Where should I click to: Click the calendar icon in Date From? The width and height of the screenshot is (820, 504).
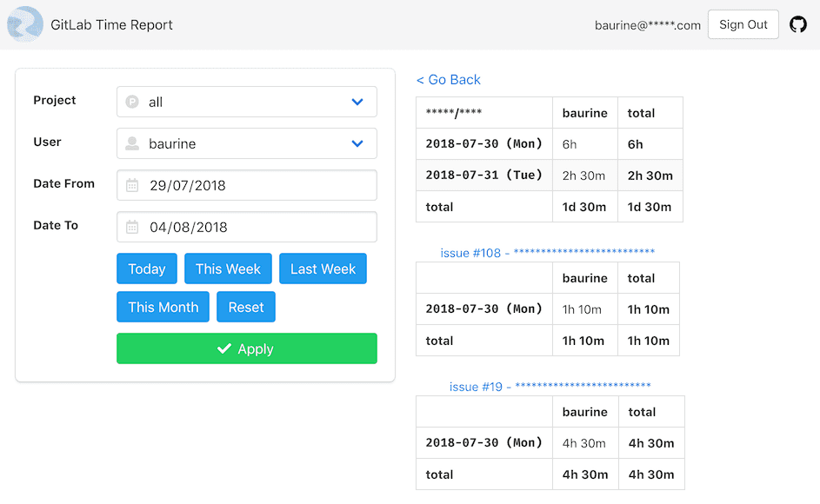click(x=132, y=185)
